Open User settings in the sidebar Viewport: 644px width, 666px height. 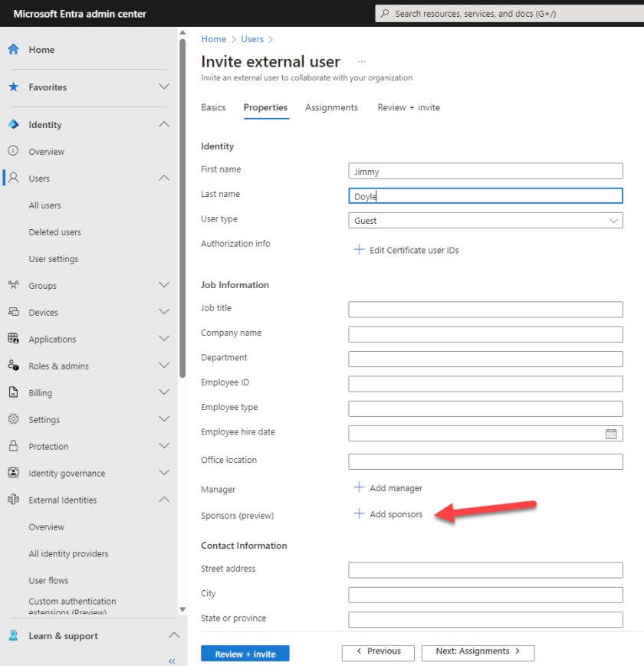[x=54, y=259]
